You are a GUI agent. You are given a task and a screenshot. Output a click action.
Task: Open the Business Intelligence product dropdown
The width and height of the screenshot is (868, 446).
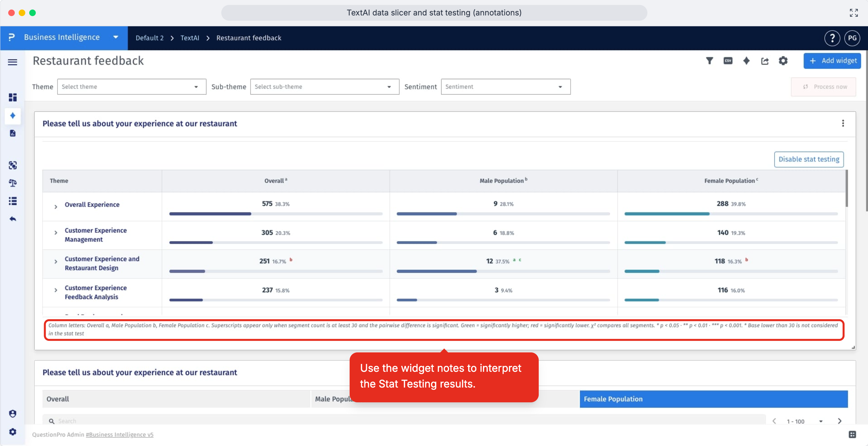pos(64,38)
